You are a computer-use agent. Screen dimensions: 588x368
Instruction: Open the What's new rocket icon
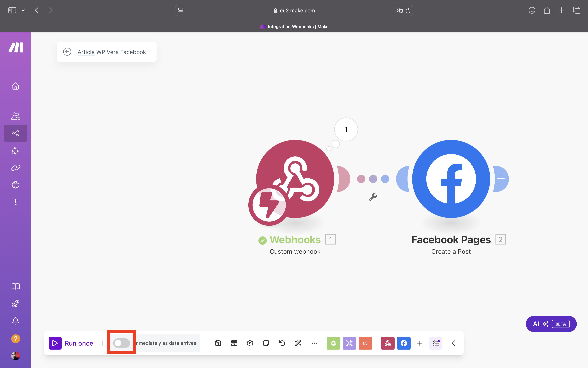(16, 304)
